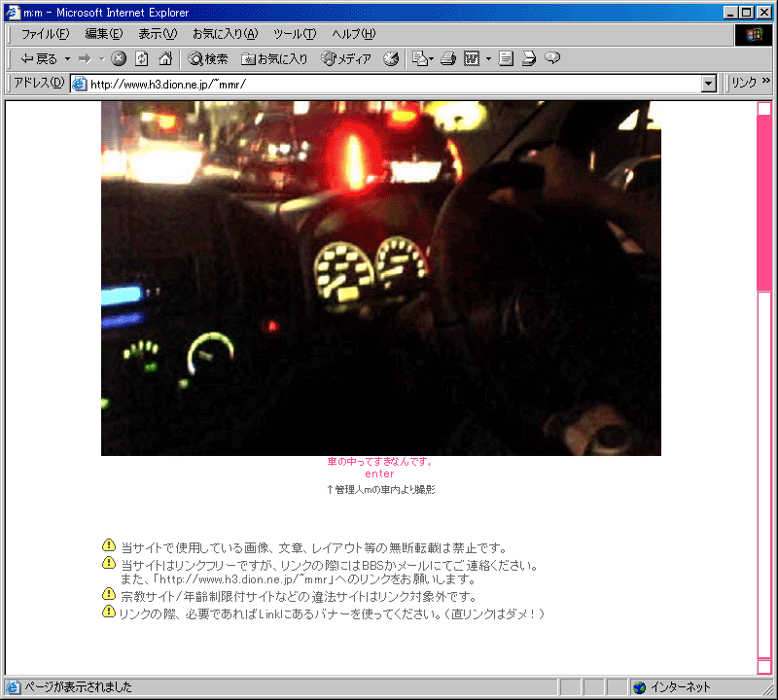The width and height of the screenshot is (778, 700).
Task: Click the scrollbar down arrow button
Action: [764, 667]
